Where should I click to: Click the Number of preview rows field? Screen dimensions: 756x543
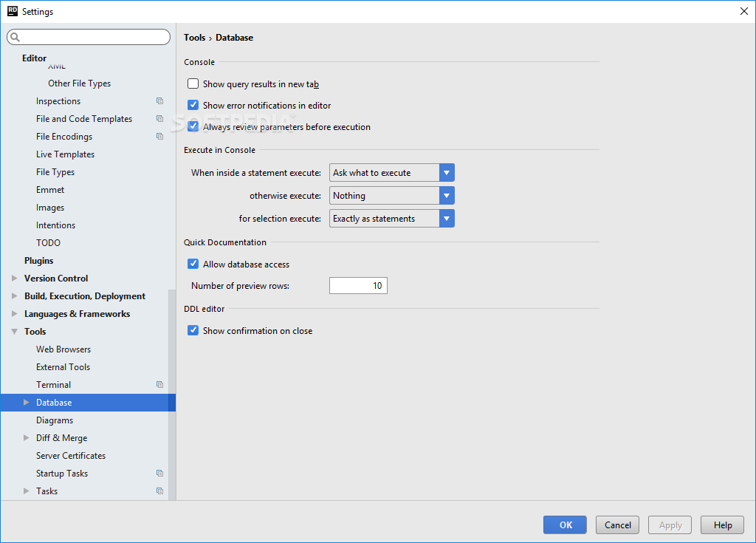coord(358,286)
